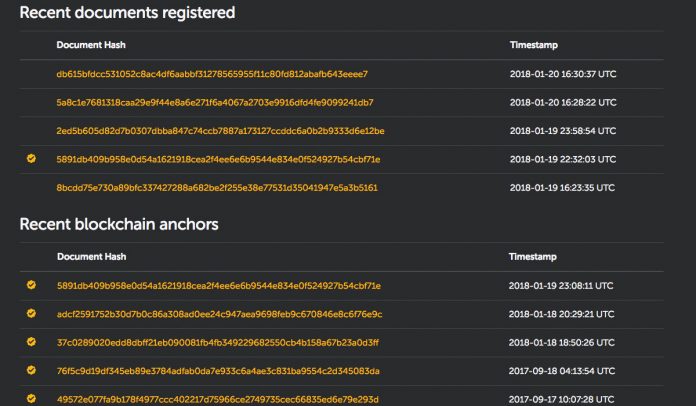This screenshot has width=696, height=406.
Task: Click the Recent blockchain anchors heading
Action: pyautogui.click(x=119, y=224)
